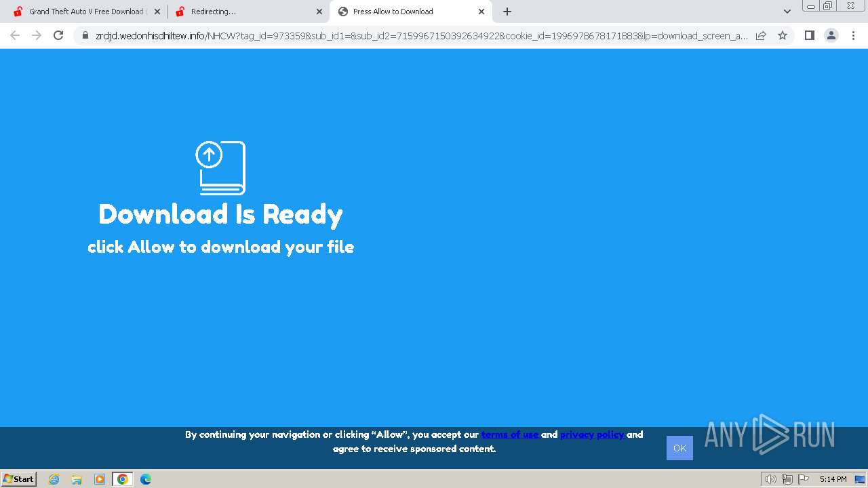Open the side panel

[x=809, y=35]
